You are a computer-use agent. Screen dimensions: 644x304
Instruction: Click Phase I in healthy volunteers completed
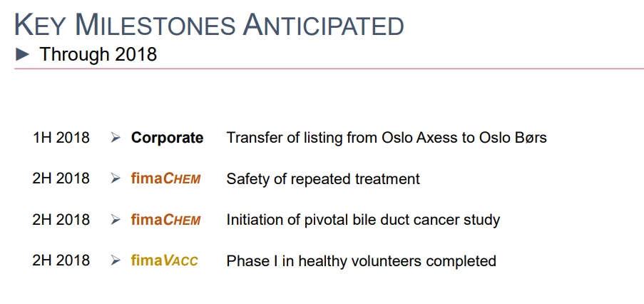coord(362,261)
